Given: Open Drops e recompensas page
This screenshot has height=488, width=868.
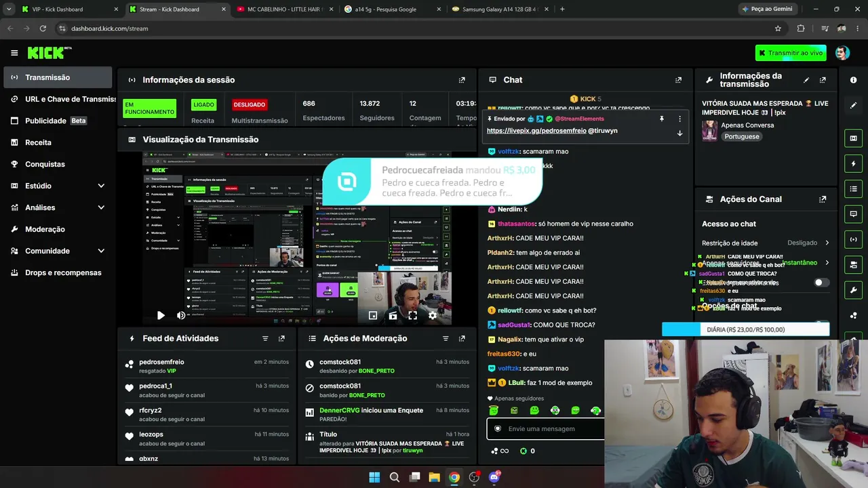Looking at the screenshot, I should coord(57,272).
